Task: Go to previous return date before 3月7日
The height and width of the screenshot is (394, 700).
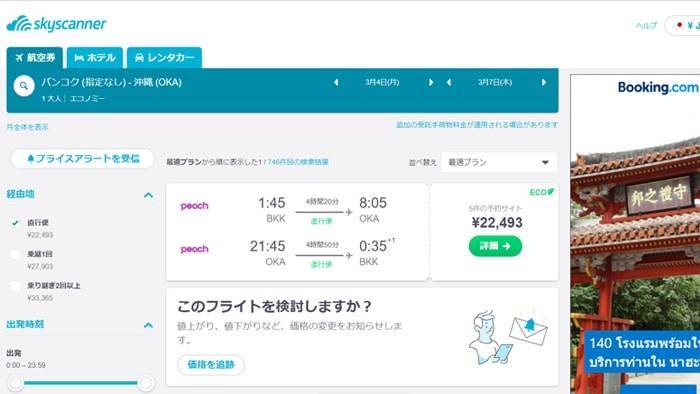Action: click(449, 82)
